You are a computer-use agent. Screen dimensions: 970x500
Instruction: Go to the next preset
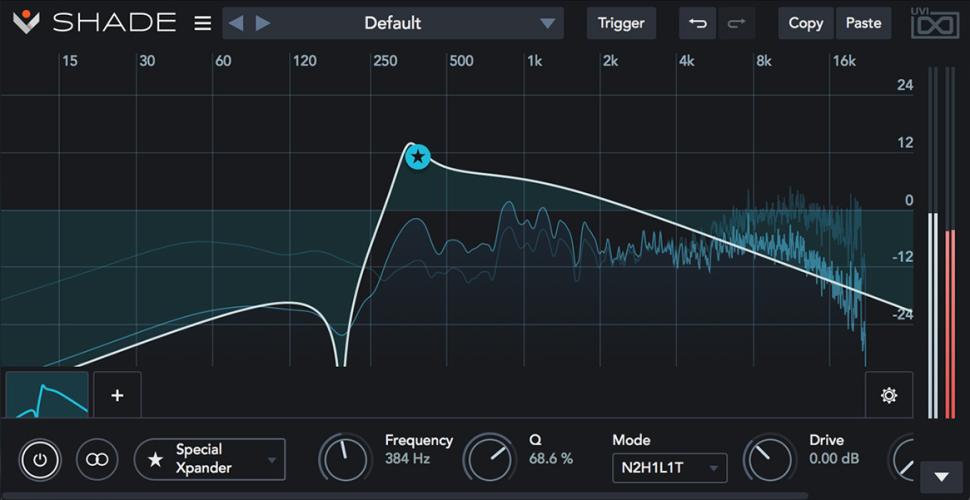click(x=263, y=24)
